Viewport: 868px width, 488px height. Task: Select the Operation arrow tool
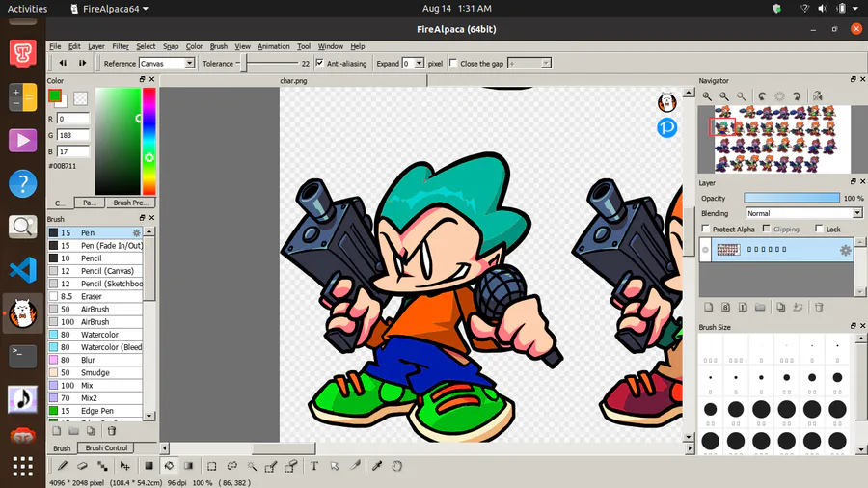click(335, 466)
